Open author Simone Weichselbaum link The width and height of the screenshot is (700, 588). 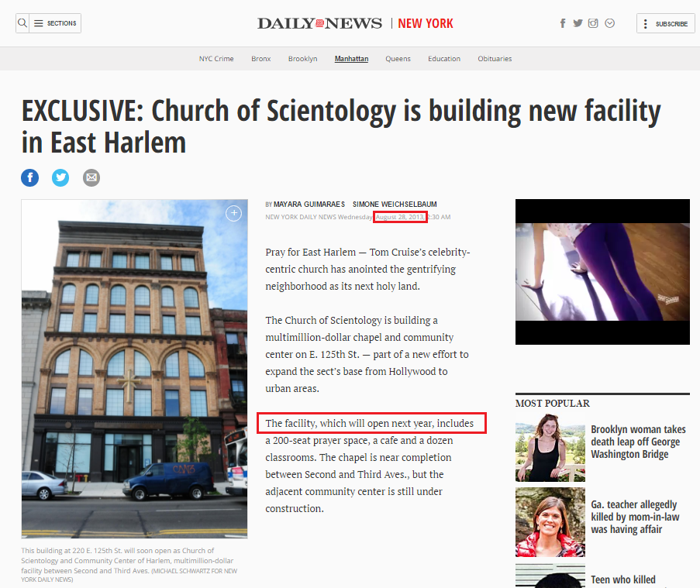click(395, 204)
